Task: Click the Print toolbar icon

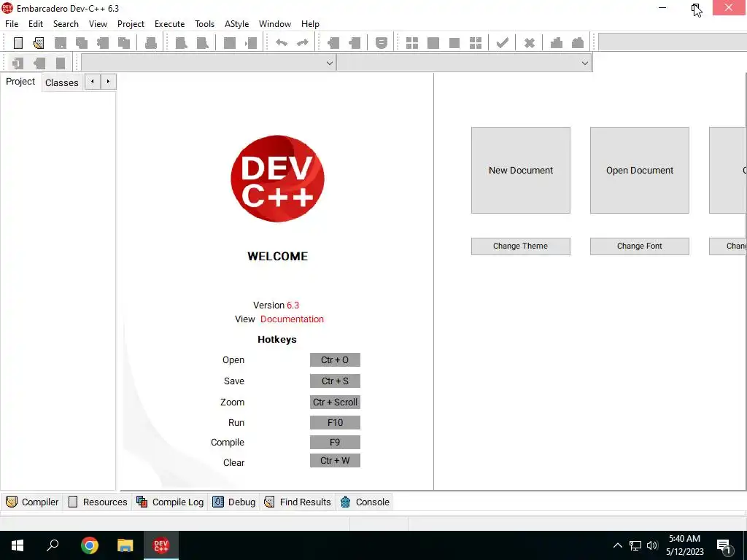Action: click(150, 43)
